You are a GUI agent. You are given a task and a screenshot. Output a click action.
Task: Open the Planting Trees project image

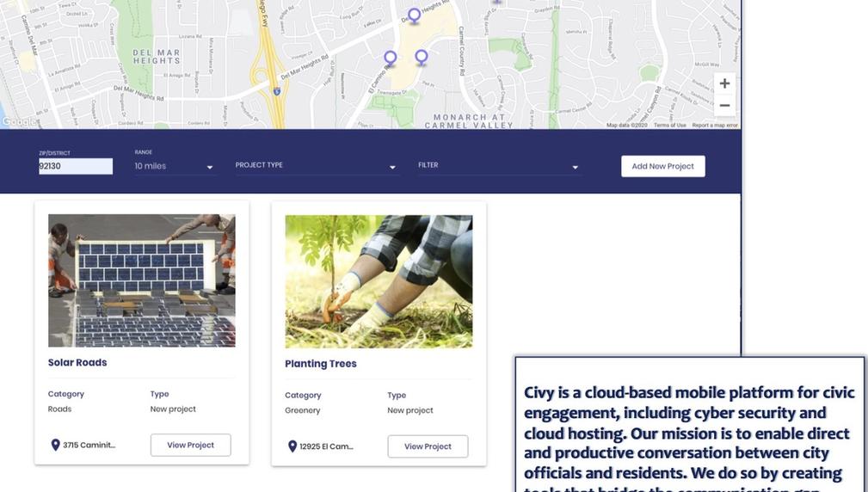[x=379, y=282]
